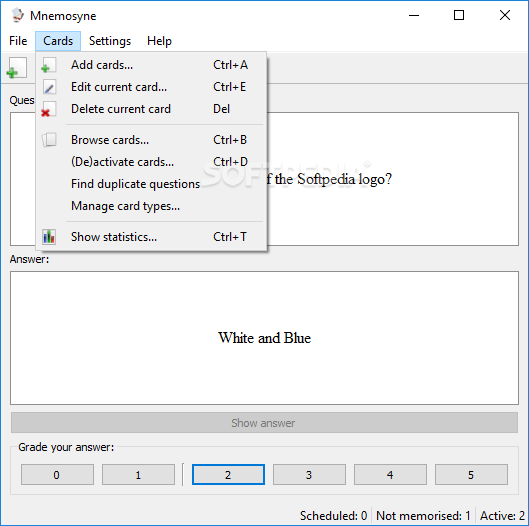The image size is (529, 526).
Task: Open the Settings menu
Action: (x=110, y=41)
